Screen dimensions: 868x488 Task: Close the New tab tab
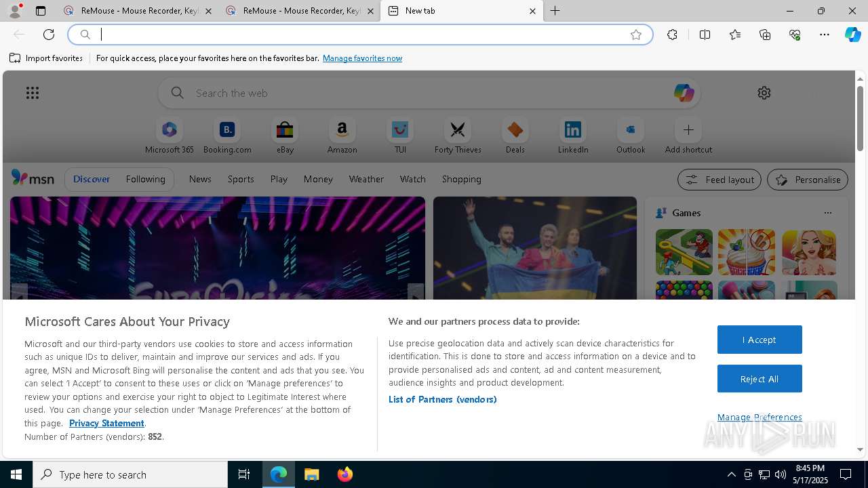(532, 11)
